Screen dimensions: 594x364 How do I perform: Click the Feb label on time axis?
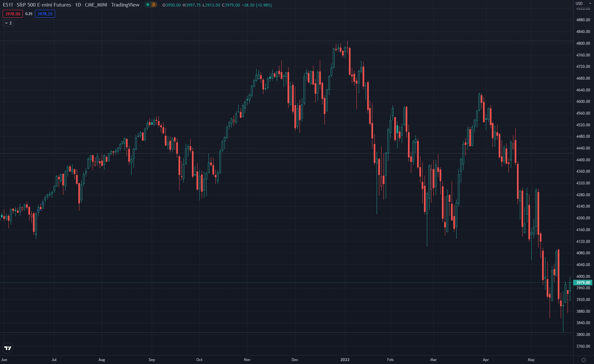point(390,360)
